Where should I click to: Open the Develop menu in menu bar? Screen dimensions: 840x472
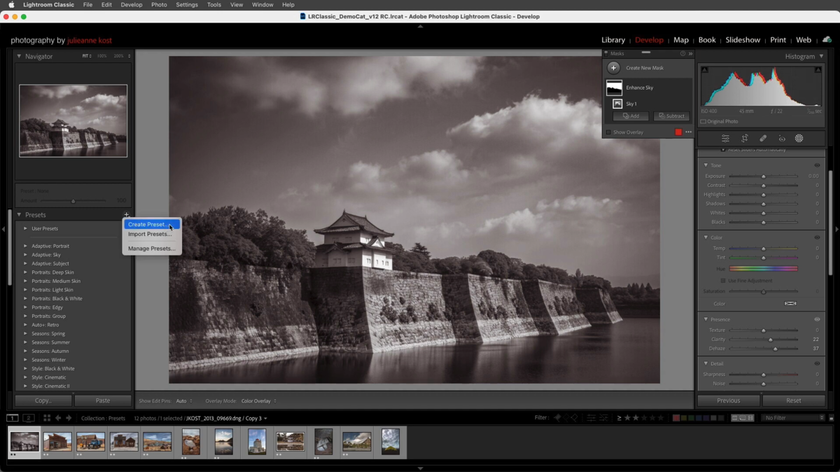pyautogui.click(x=131, y=5)
